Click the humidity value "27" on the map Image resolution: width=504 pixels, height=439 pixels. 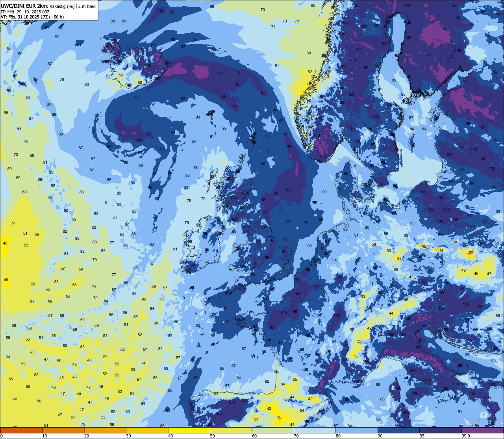(310, 398)
